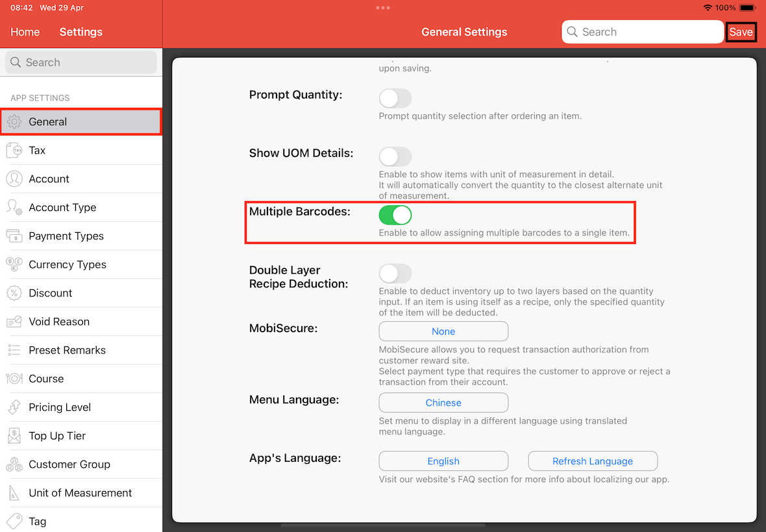
Task: Open Payment Types settings row
Action: pyautogui.click(x=81, y=236)
